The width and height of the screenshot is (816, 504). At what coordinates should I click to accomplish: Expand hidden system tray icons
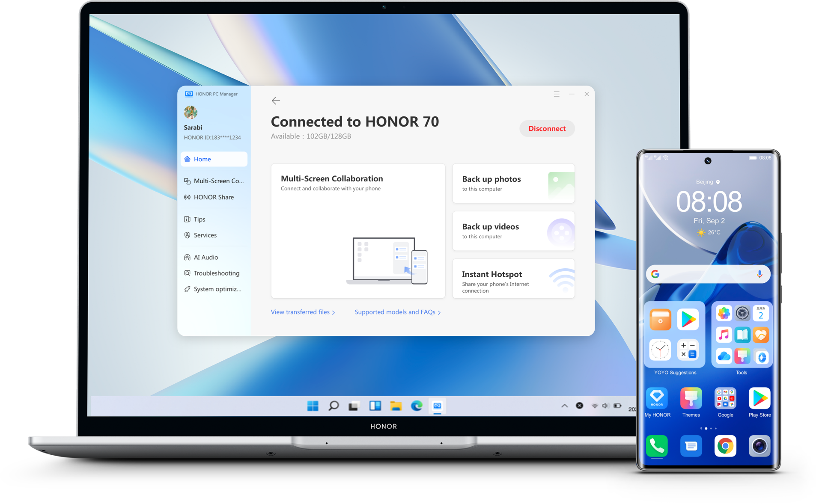click(564, 406)
